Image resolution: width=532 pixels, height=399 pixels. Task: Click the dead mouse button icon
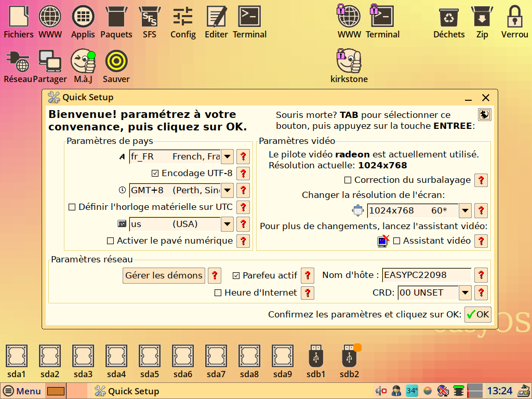click(x=484, y=114)
